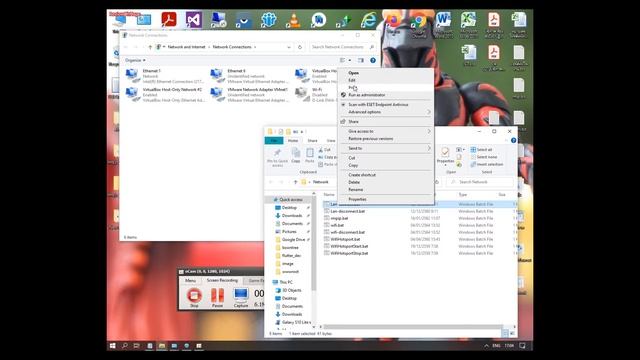Click the Search Network field in Explorer
Viewport: 640px width, 360px height.
(x=480, y=182)
